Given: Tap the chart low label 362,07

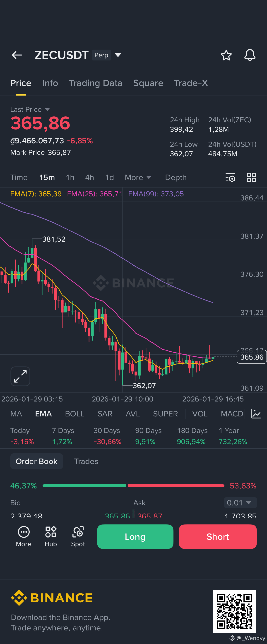Looking at the screenshot, I should (x=144, y=386).
